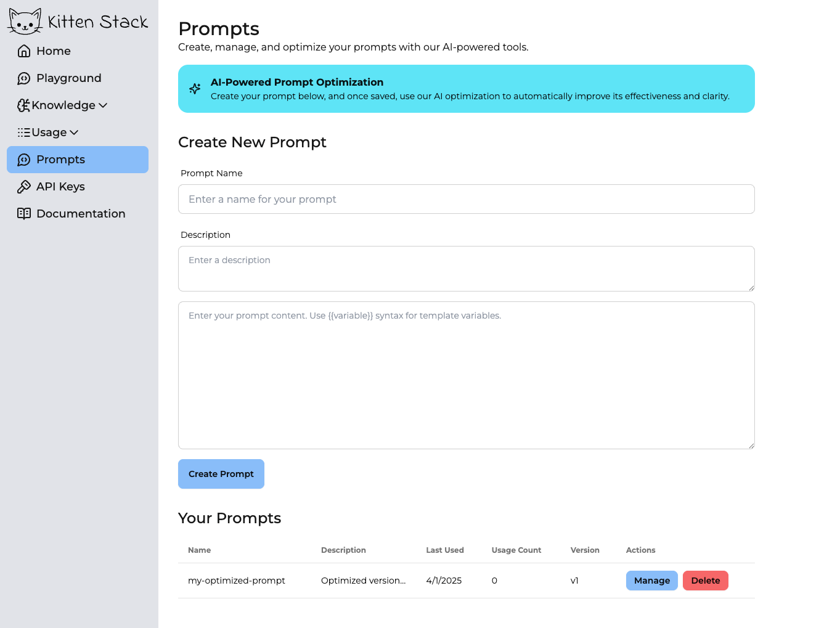The image size is (840, 628).
Task: Click the Documentation book icon
Action: (24, 214)
